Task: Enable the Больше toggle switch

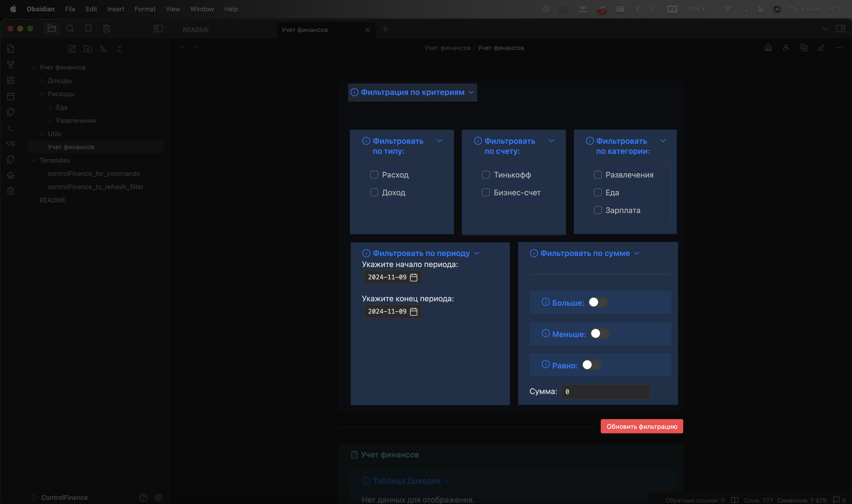Action: click(x=598, y=302)
